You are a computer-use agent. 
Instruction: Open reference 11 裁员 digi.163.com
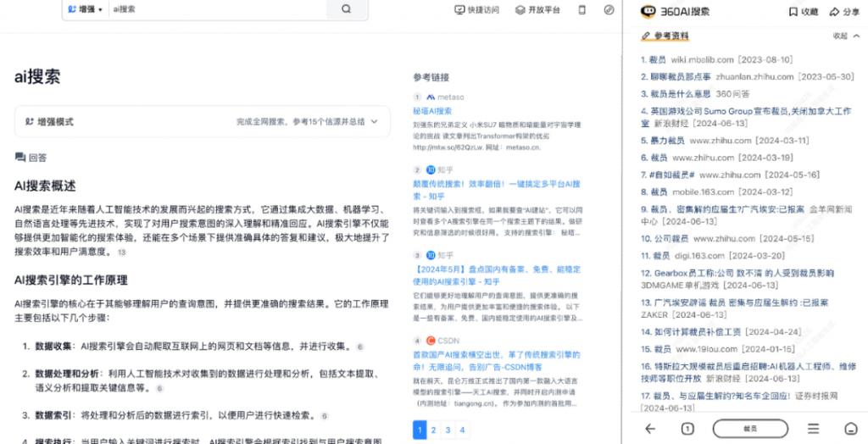[713, 255]
